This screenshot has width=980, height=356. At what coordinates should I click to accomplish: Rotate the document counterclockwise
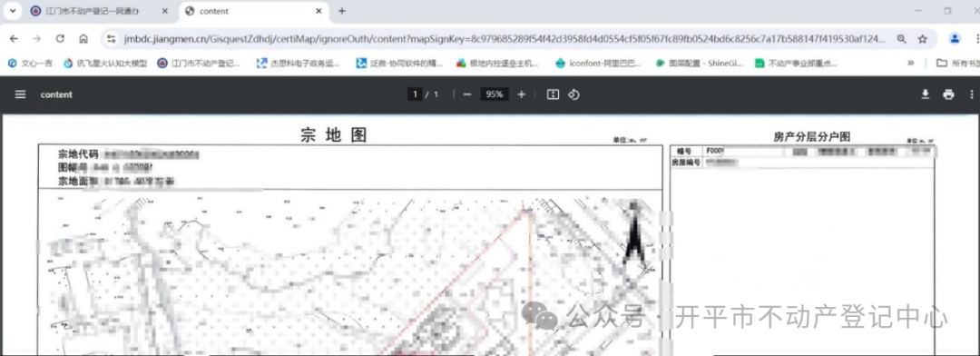click(573, 94)
